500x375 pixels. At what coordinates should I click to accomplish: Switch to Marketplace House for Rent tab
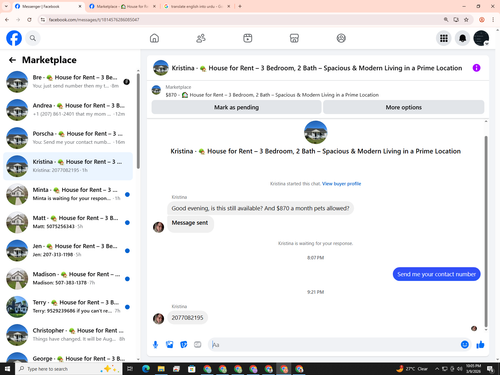pyautogui.click(x=122, y=6)
